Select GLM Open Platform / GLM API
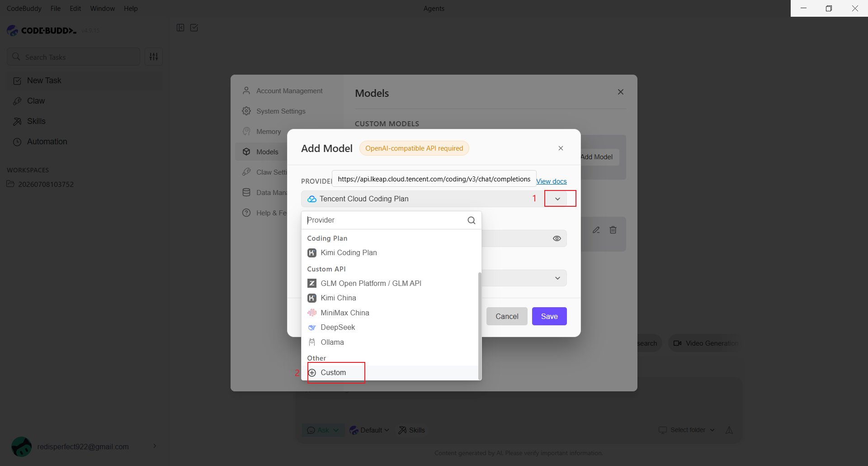The width and height of the screenshot is (868, 466). click(x=389, y=283)
